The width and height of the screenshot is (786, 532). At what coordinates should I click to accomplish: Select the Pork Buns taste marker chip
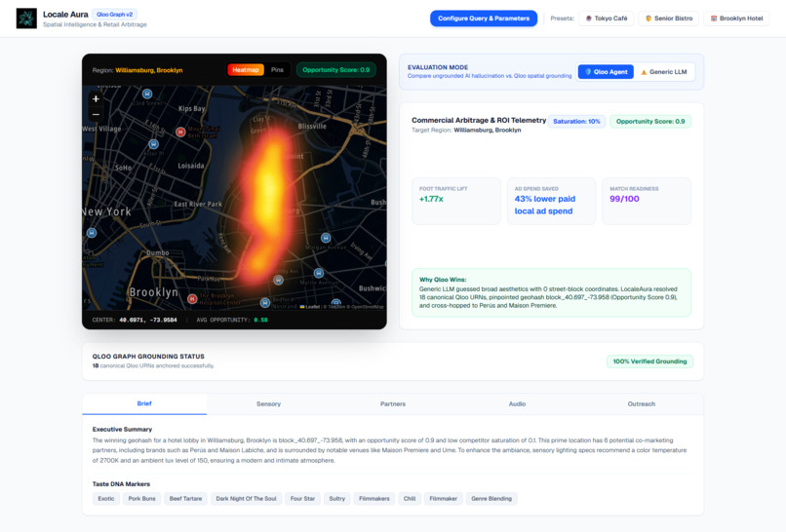141,499
